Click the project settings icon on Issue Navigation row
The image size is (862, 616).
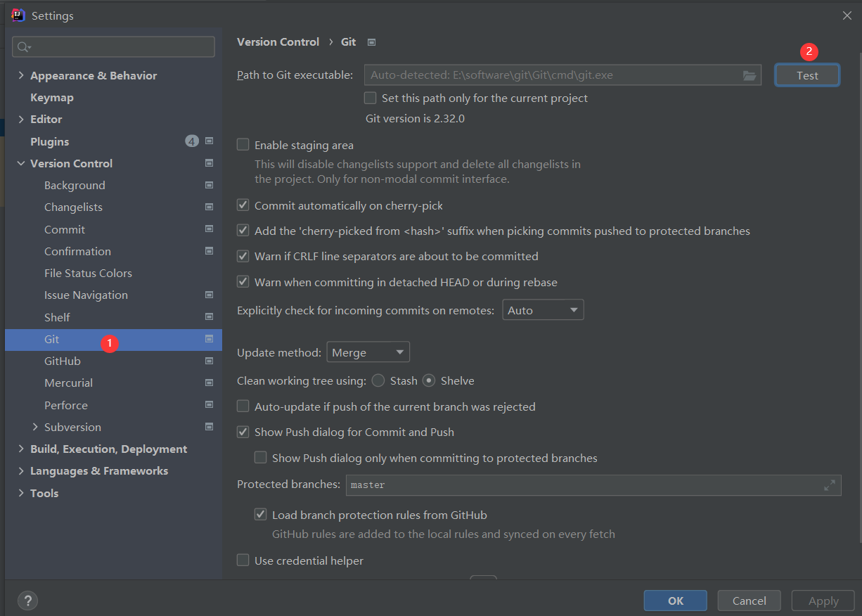click(x=209, y=295)
